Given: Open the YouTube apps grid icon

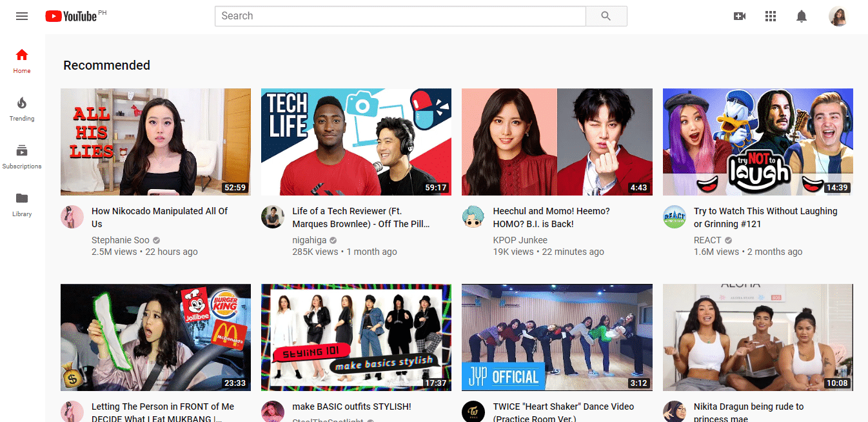Looking at the screenshot, I should click(771, 16).
